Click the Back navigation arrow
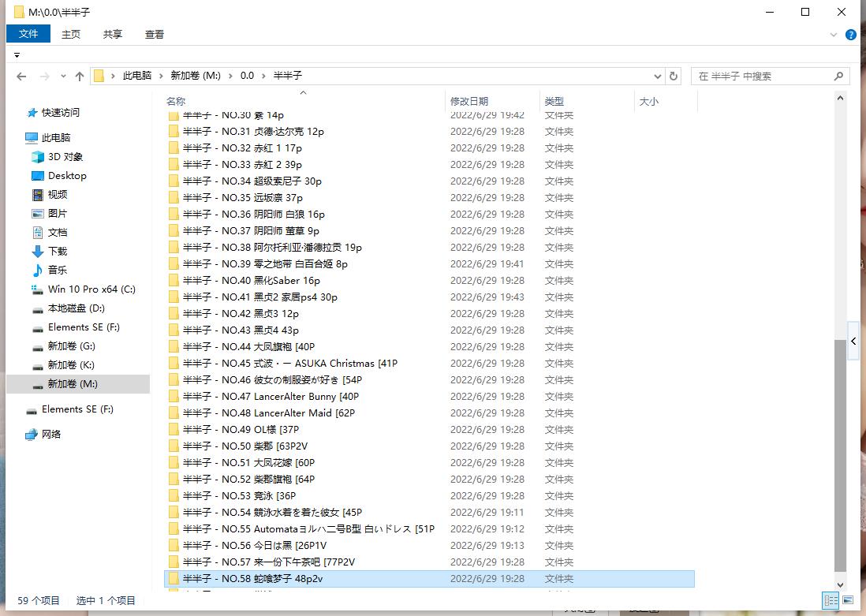This screenshot has width=866, height=616. pyautogui.click(x=21, y=77)
